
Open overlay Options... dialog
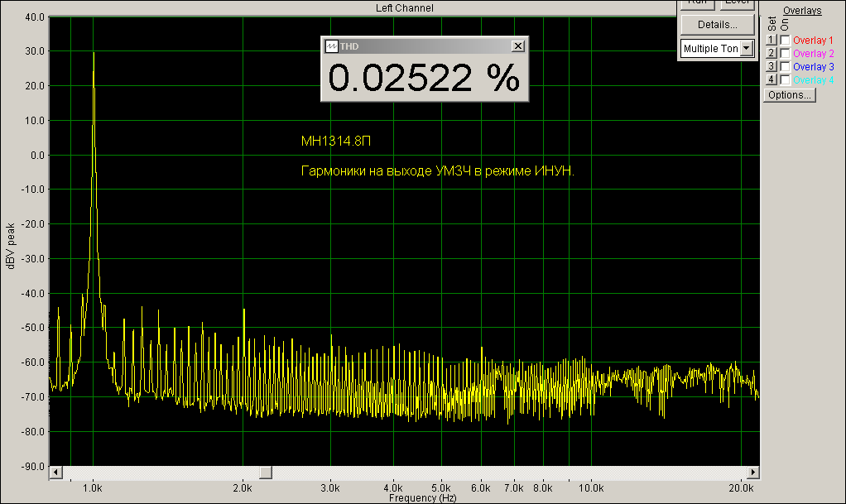click(x=790, y=94)
